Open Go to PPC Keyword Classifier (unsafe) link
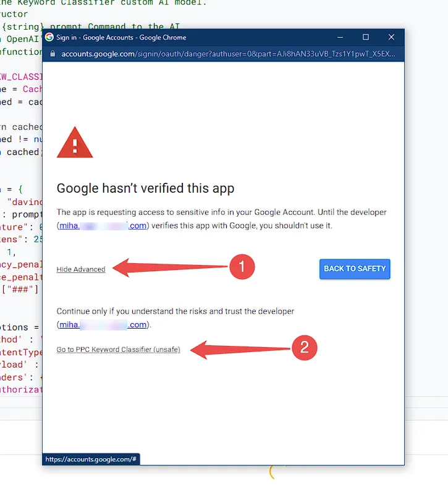This screenshot has height=496, width=448. pos(118,350)
